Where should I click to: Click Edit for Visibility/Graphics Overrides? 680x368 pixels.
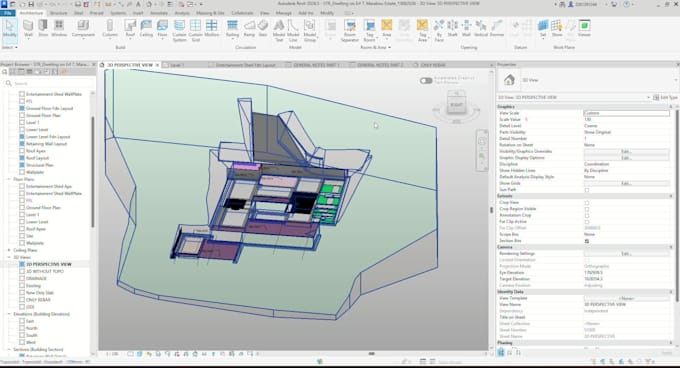pyautogui.click(x=626, y=151)
